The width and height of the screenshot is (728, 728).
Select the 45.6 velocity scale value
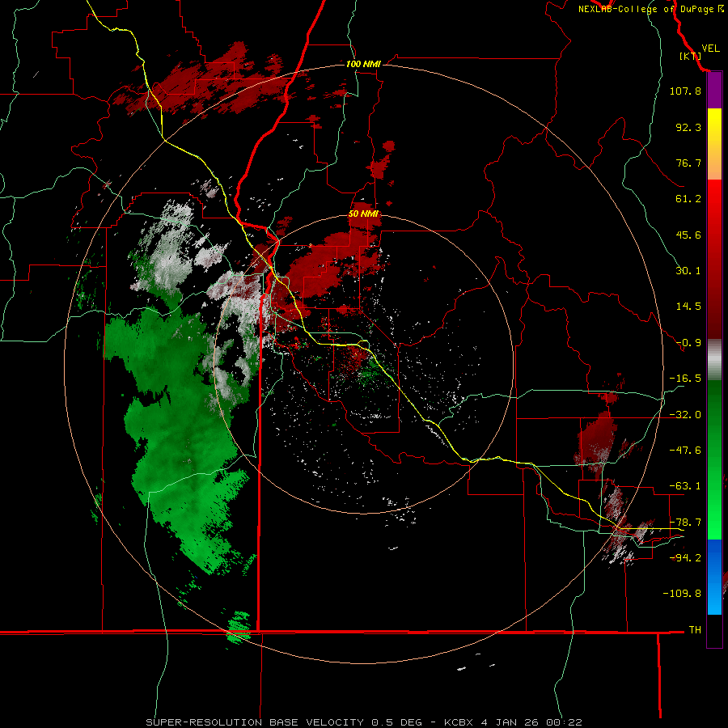[688, 235]
